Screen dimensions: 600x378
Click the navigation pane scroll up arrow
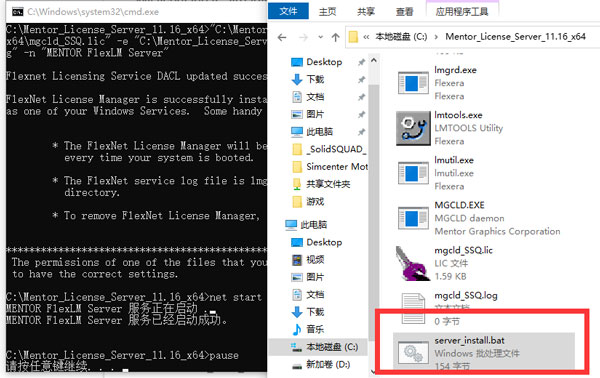[x=374, y=60]
